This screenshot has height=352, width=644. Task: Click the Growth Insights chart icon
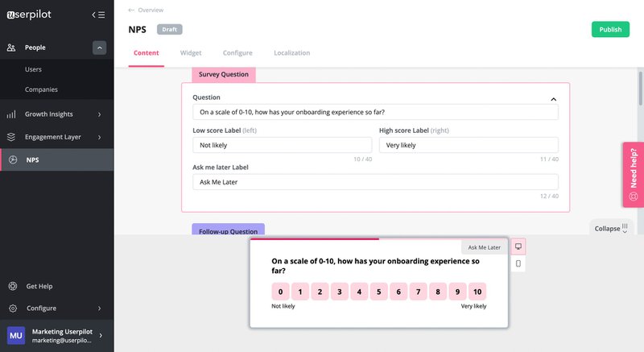pyautogui.click(x=12, y=114)
